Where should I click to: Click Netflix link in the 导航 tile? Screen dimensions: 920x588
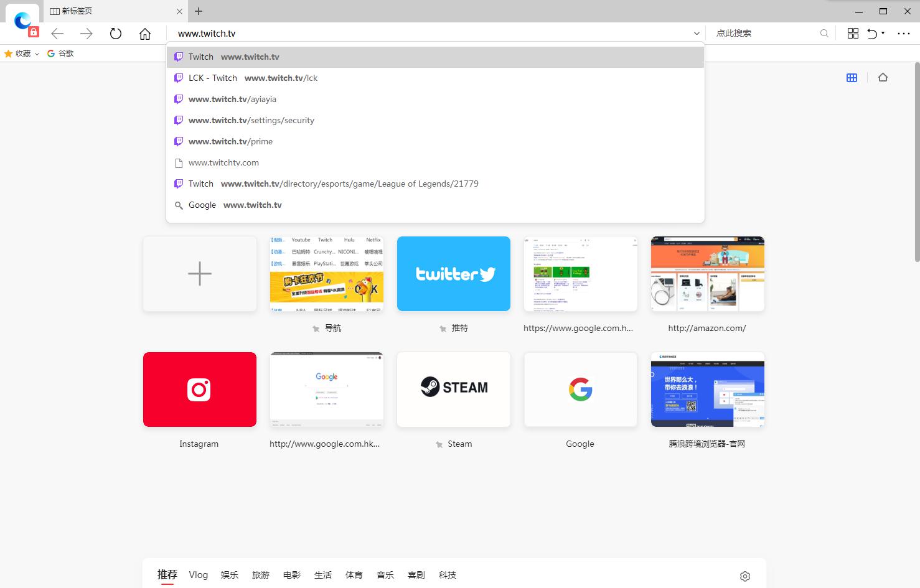click(x=373, y=240)
